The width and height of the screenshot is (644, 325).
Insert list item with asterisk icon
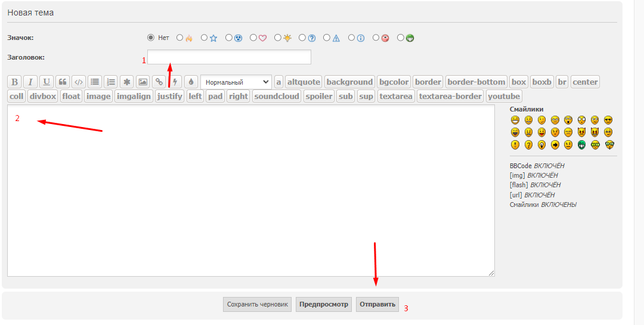(127, 82)
